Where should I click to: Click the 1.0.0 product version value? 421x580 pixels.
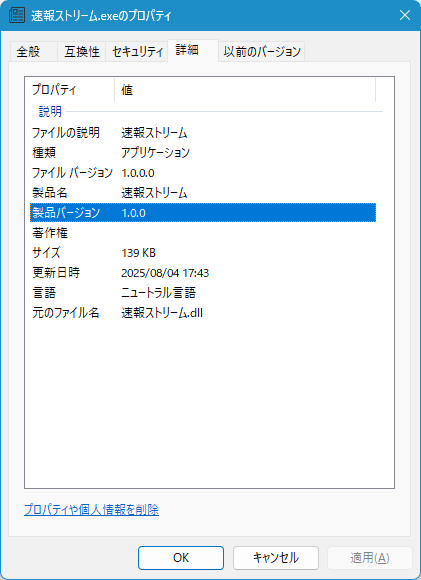pos(134,213)
